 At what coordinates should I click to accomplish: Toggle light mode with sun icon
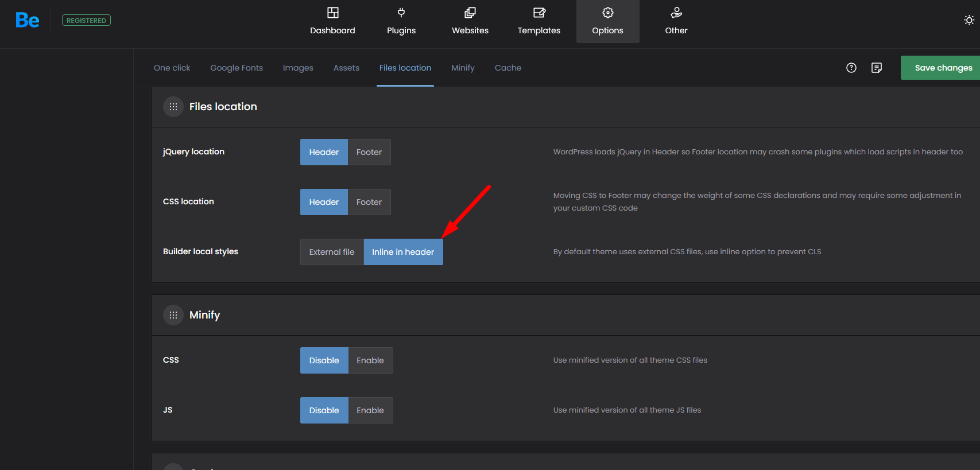tap(969, 20)
